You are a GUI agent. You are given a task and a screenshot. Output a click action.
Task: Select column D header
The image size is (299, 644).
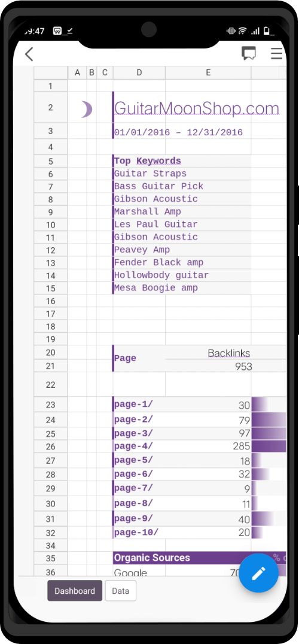tap(139, 72)
